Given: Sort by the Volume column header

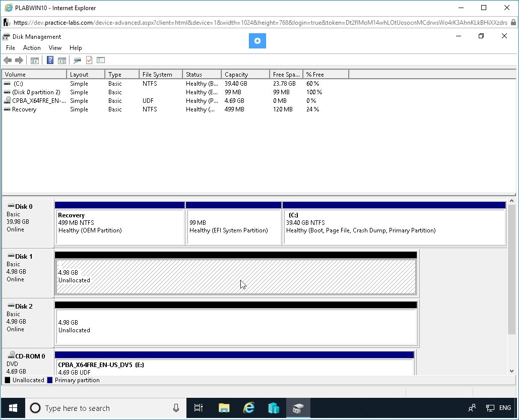Looking at the screenshot, I should point(34,75).
